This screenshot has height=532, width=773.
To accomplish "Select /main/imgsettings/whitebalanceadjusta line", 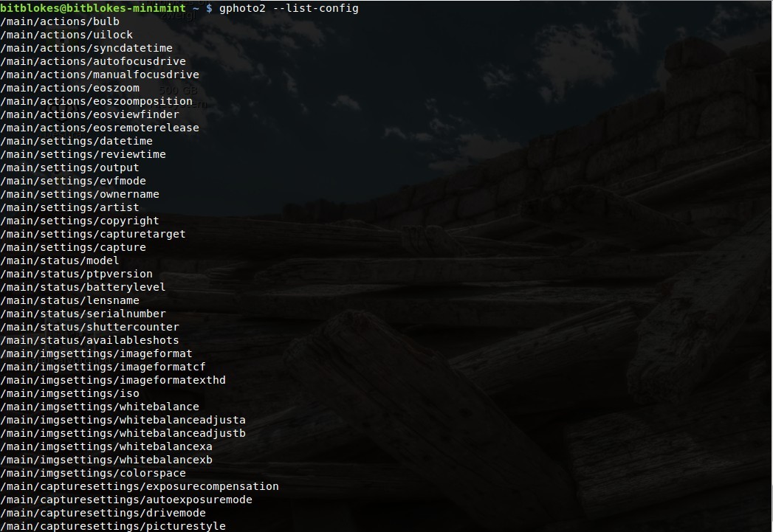I will coord(123,421).
